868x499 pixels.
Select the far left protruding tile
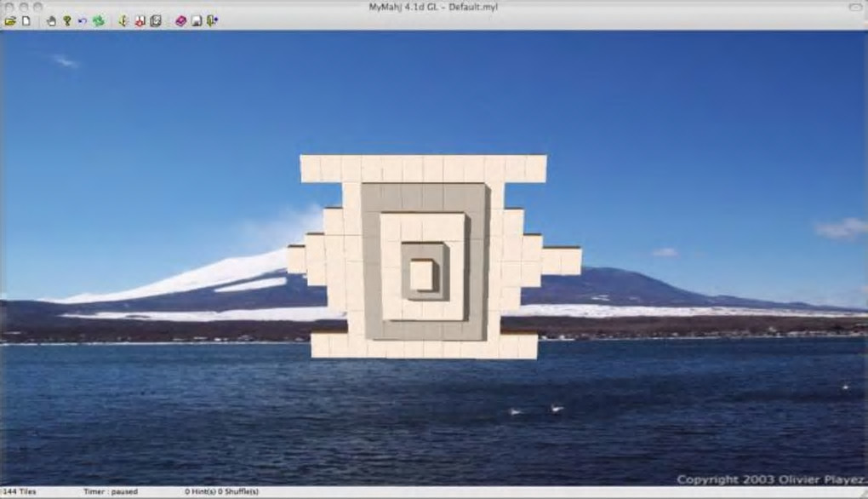296,260
